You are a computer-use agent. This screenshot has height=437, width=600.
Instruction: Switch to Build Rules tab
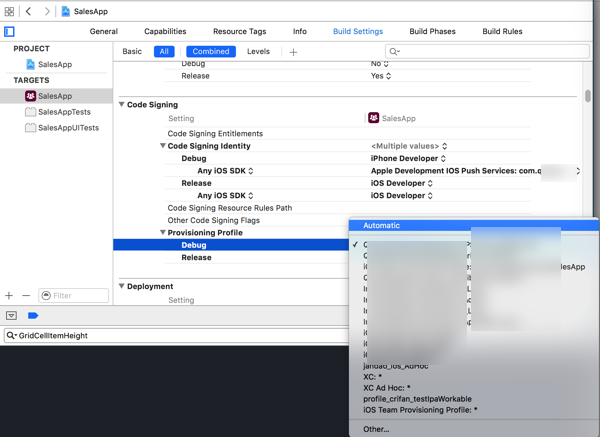(502, 31)
